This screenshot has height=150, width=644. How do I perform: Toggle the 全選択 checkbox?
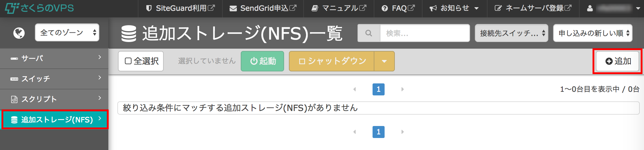tap(128, 61)
